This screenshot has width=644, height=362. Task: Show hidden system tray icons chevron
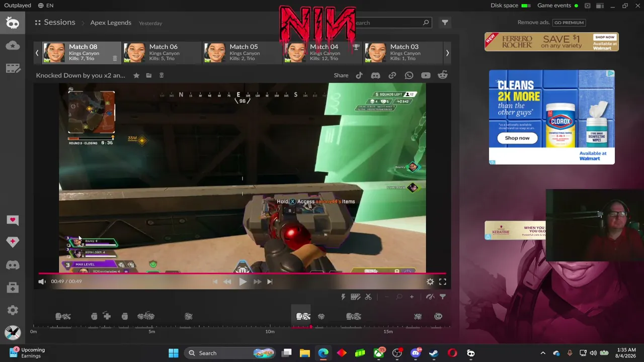coord(543,353)
